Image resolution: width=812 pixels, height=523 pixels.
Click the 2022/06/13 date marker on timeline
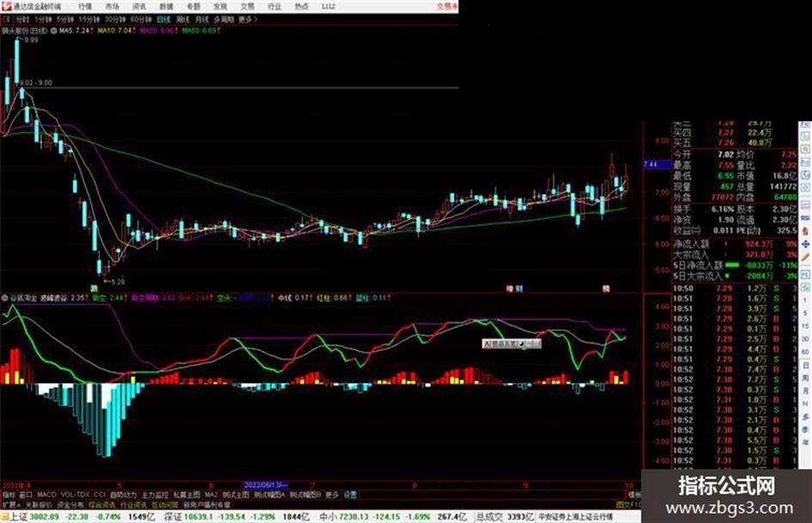(266, 485)
